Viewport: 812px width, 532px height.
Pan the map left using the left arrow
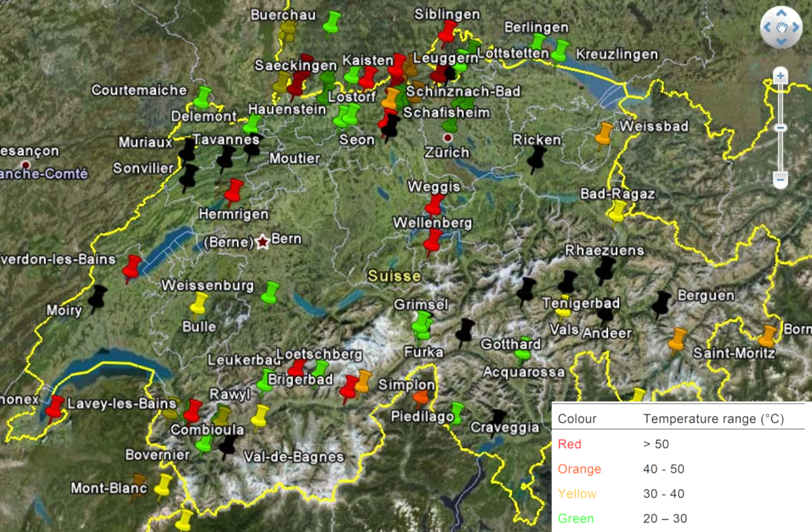[767, 27]
